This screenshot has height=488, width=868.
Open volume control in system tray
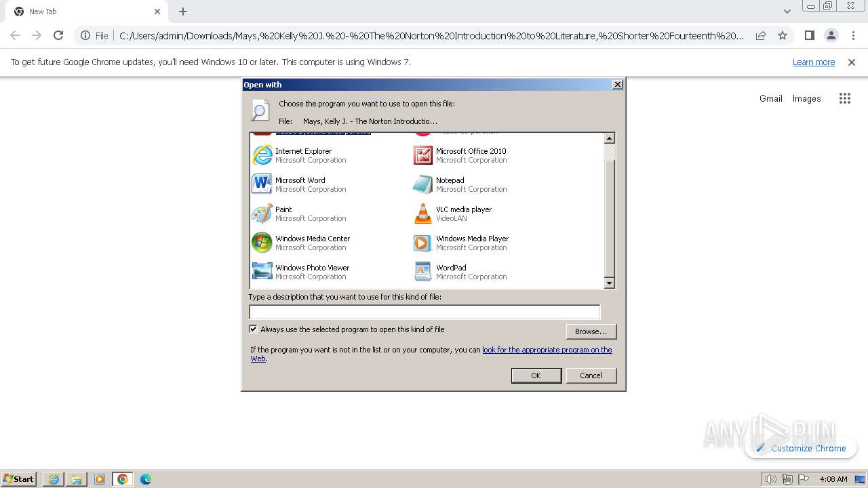771,479
